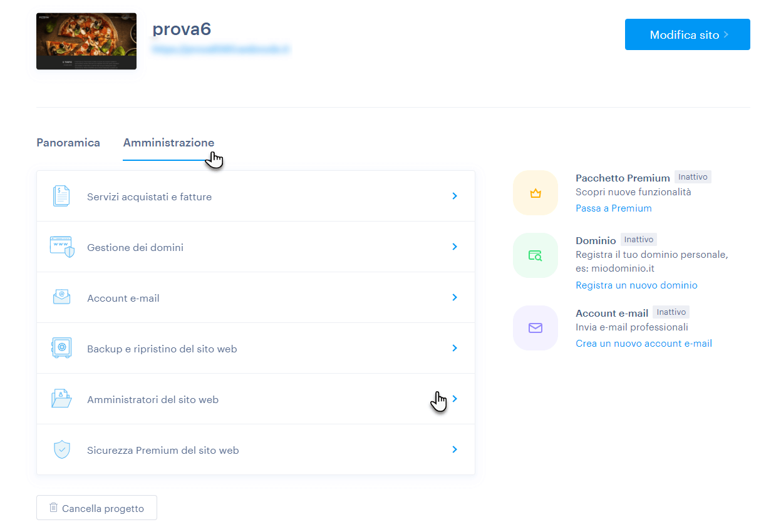Click the Inattivo badge next to Pacchetto Premium

point(693,177)
